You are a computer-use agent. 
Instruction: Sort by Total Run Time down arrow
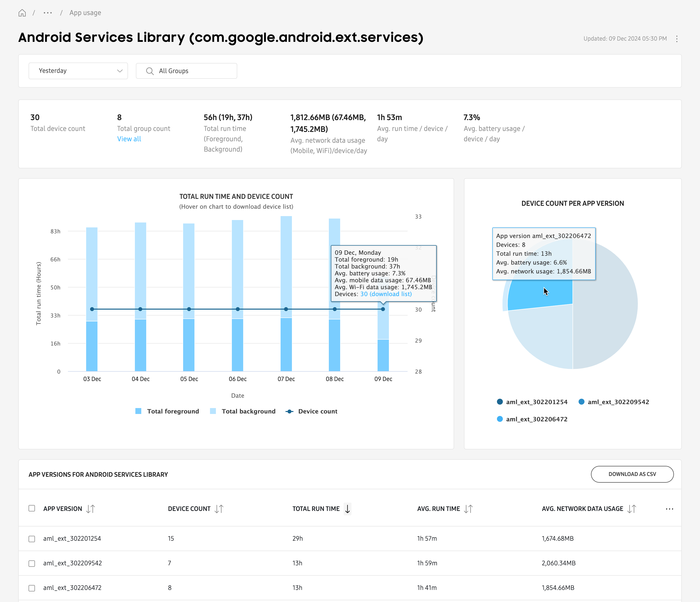pos(347,509)
